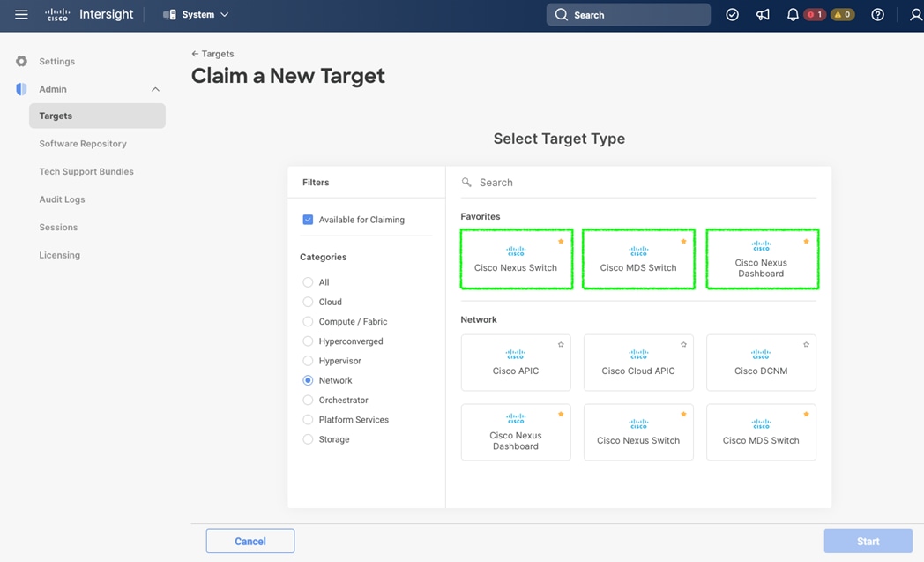Select Cisco Nexus Dashboard under Network
924x562 pixels.
click(516, 432)
